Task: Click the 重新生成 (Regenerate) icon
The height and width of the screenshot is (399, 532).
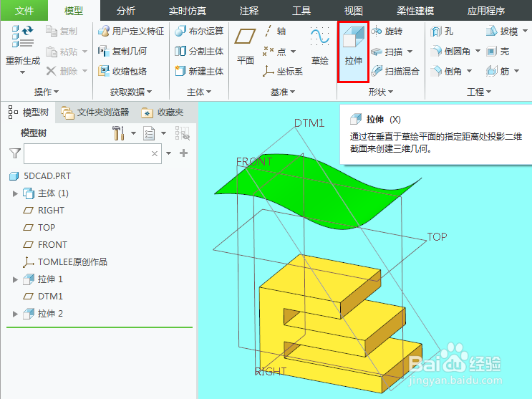Action: (x=23, y=36)
